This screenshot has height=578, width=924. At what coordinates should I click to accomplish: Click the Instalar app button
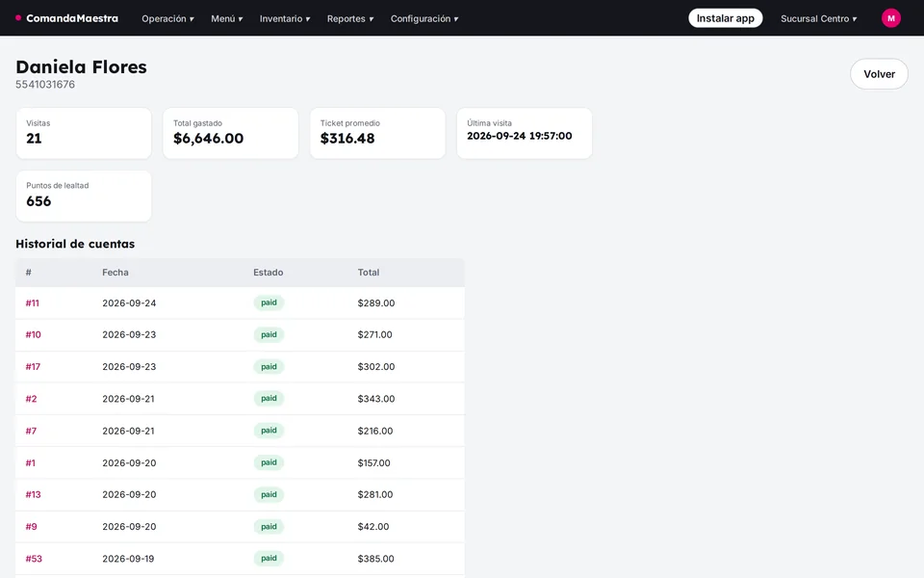click(726, 18)
